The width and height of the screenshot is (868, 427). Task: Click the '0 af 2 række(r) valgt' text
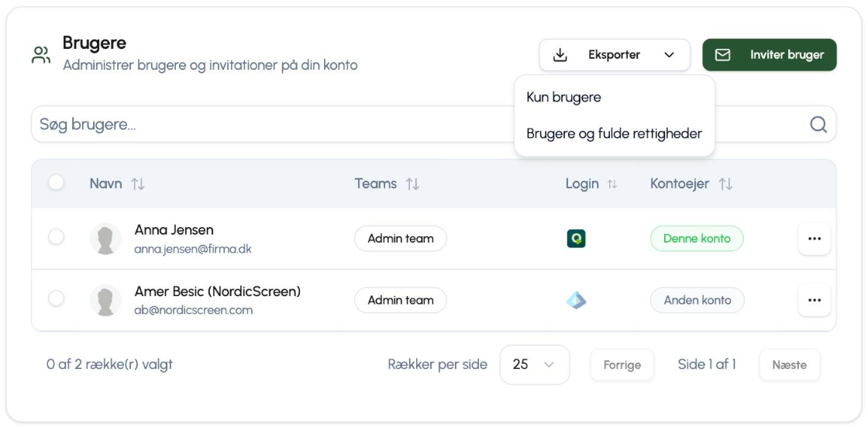point(109,364)
